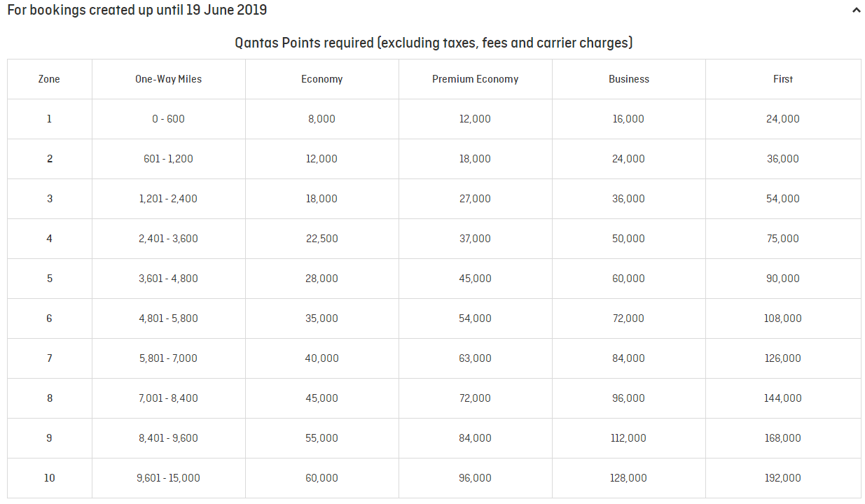The image size is (865, 504).
Task: Select the Zone column header
Action: click(49, 79)
